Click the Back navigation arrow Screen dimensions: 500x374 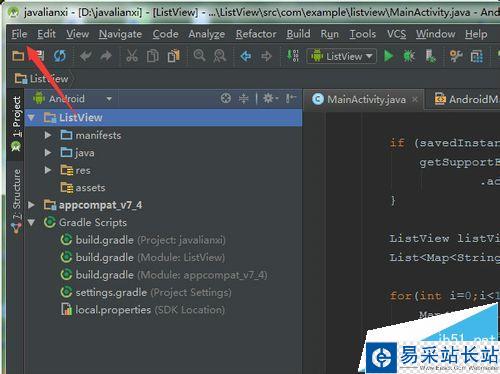tap(246, 56)
